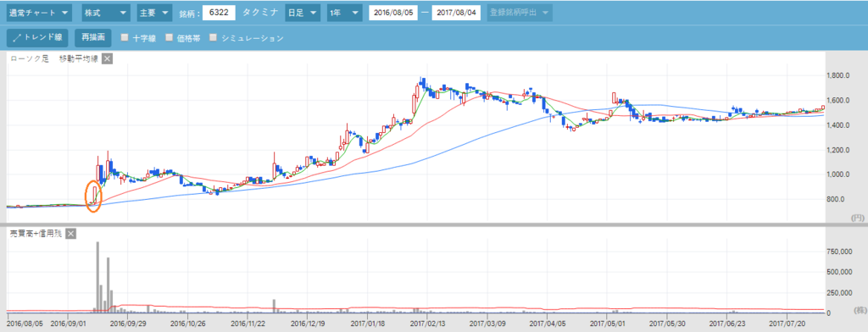The image size is (868, 332).
Task: Click the 2016/12/19 date axis label
Action: coord(309,323)
